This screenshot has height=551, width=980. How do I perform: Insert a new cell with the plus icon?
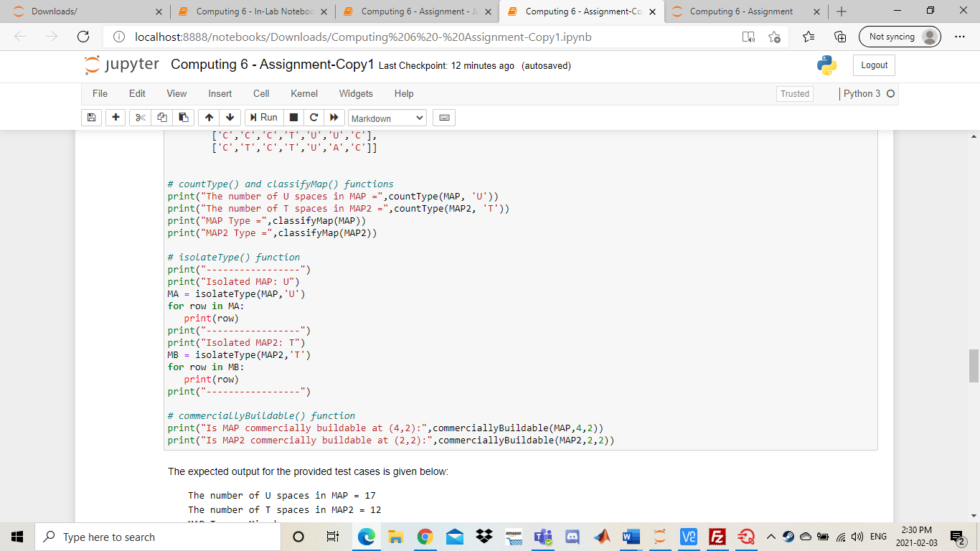(116, 117)
